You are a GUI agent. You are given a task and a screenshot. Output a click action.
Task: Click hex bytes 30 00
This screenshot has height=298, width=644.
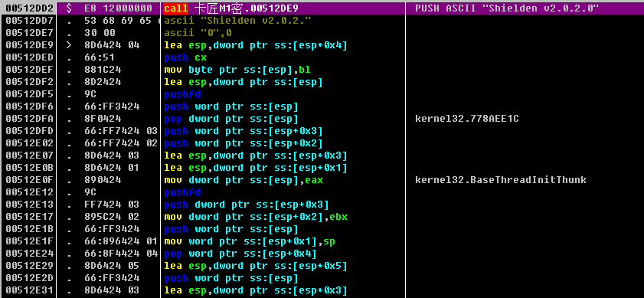(x=100, y=32)
